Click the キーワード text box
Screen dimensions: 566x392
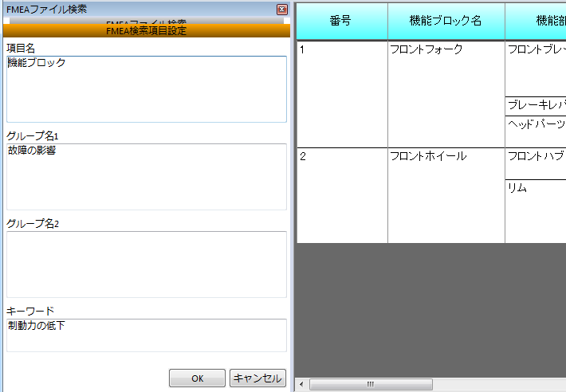pos(146,335)
